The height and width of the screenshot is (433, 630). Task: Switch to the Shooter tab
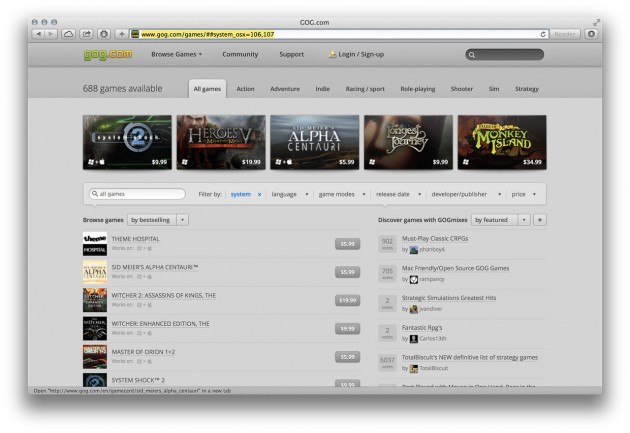click(x=462, y=89)
